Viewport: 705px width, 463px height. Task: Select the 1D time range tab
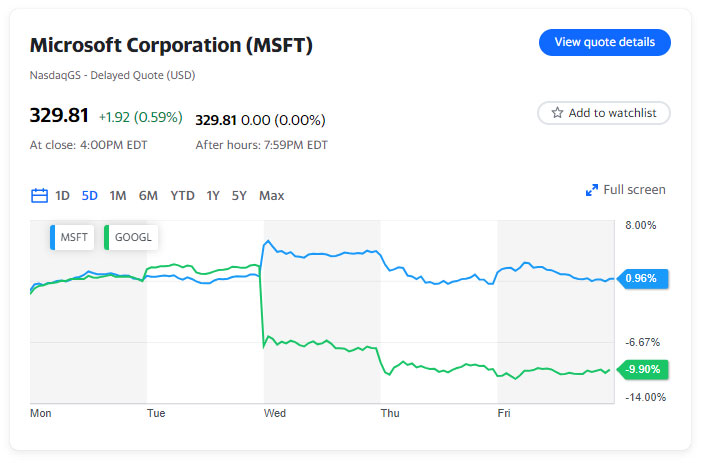click(x=62, y=196)
